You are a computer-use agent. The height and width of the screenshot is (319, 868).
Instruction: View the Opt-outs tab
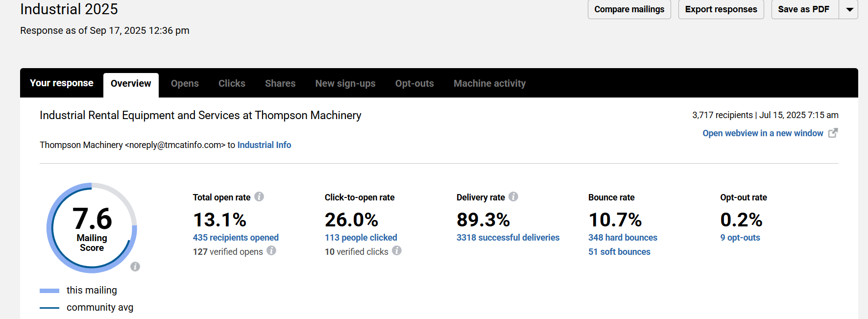click(414, 83)
